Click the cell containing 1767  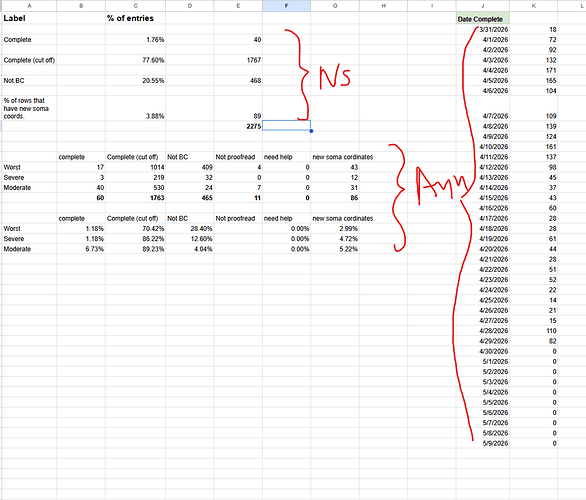238,60
